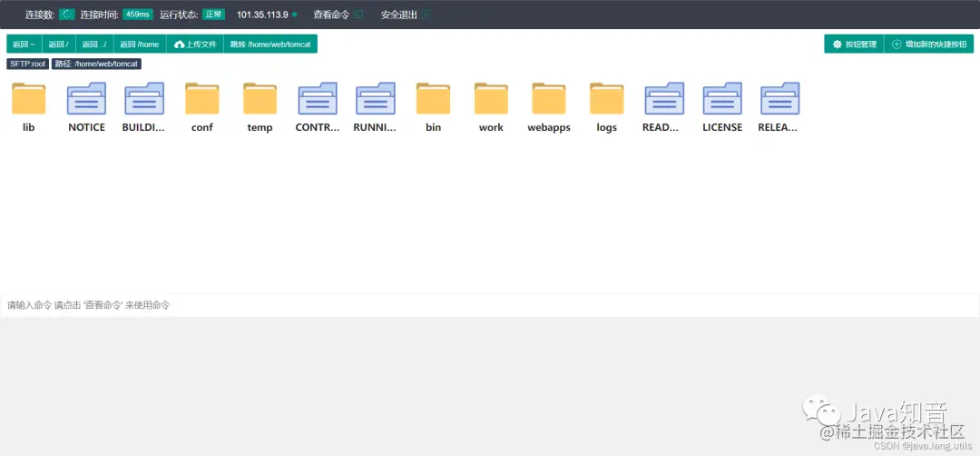Image resolution: width=980 pixels, height=456 pixels.
Task: Click the 连接数 spinner badge
Action: coord(67,15)
